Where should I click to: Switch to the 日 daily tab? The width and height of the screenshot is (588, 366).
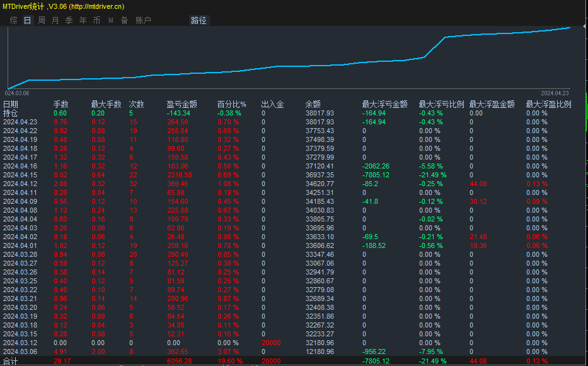pos(26,20)
